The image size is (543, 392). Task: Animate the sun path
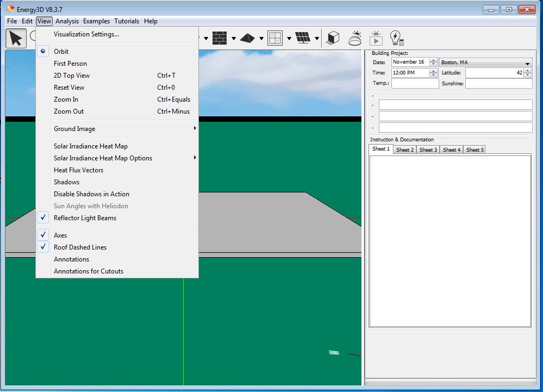point(376,38)
